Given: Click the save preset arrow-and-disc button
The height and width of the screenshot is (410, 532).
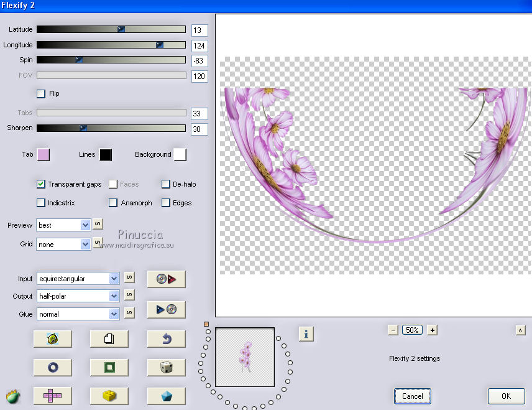Looking at the screenshot, I should (x=167, y=309).
